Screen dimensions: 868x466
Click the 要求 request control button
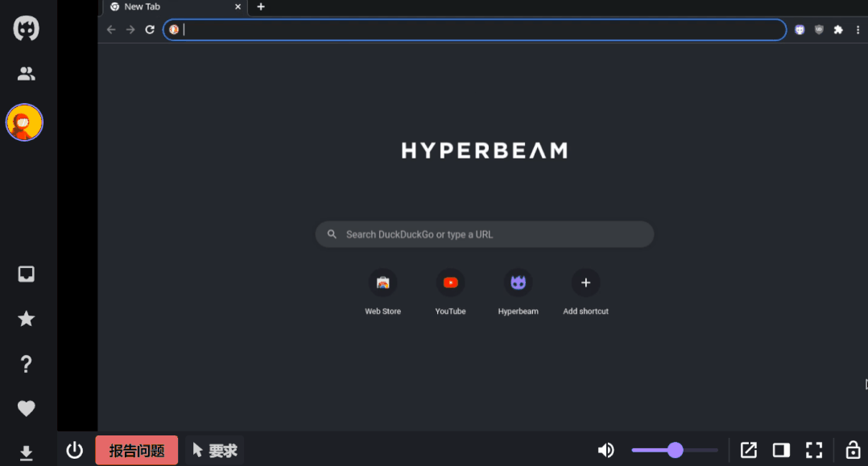[x=215, y=450]
